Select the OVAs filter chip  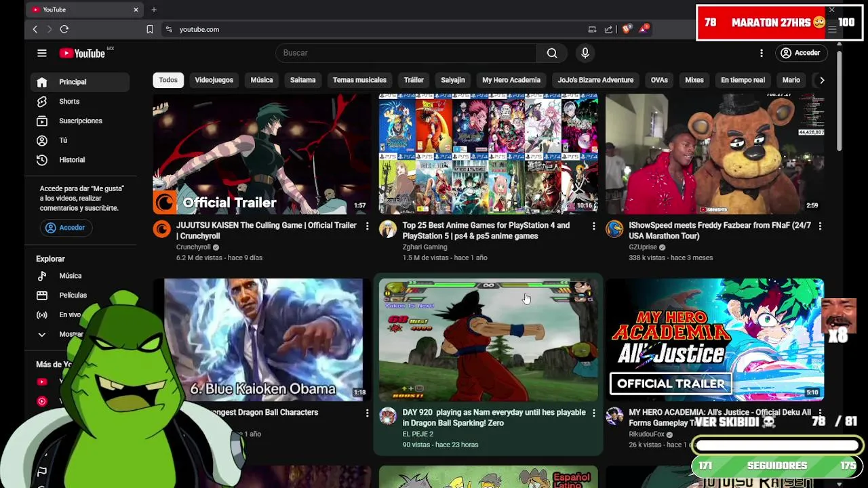coord(659,80)
